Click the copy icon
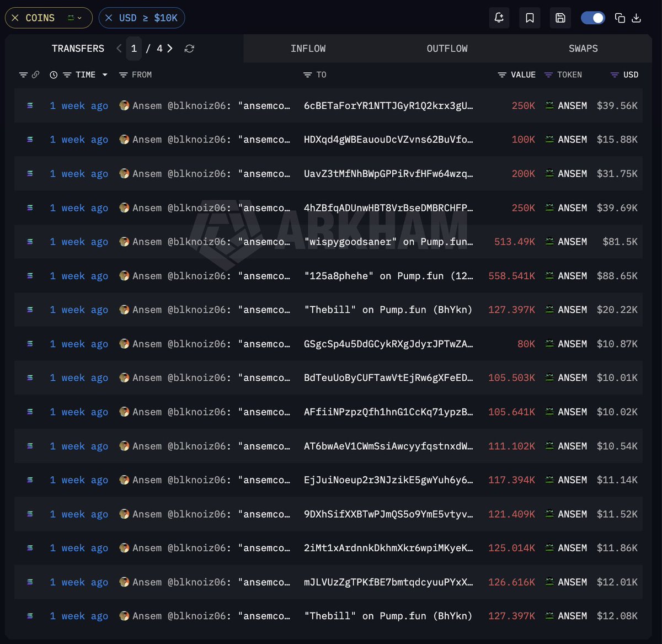Screen dimensions: 662x644 (620, 18)
